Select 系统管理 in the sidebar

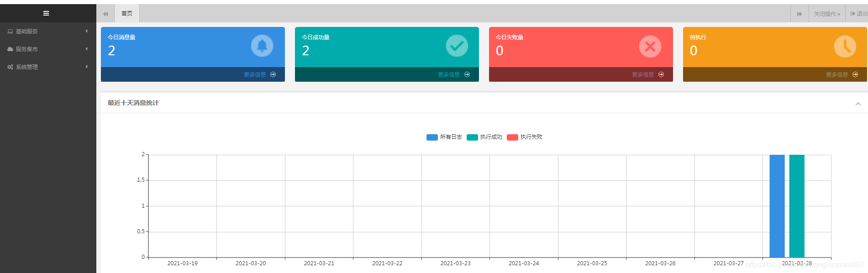[27, 67]
